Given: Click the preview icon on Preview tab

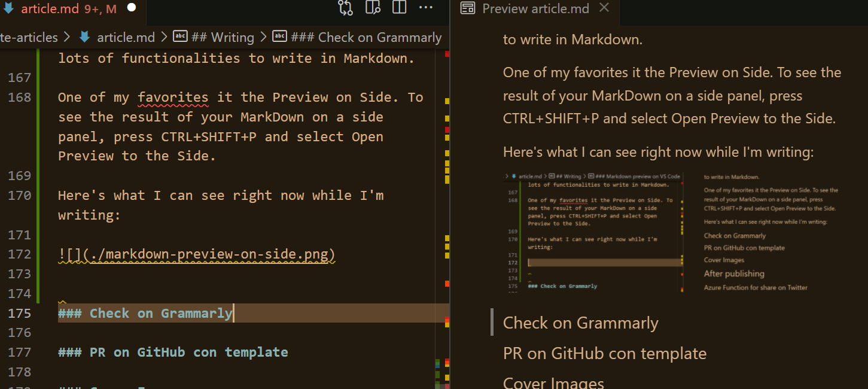Looking at the screenshot, I should point(468,8).
